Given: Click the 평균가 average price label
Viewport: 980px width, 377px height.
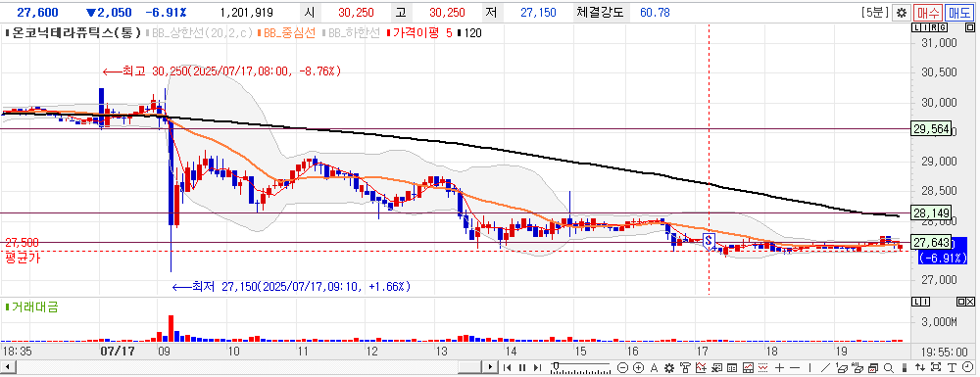Looking at the screenshot, I should 23,258.
